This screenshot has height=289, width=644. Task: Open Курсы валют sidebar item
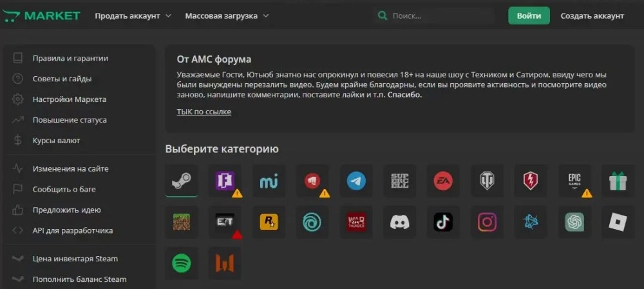point(56,141)
